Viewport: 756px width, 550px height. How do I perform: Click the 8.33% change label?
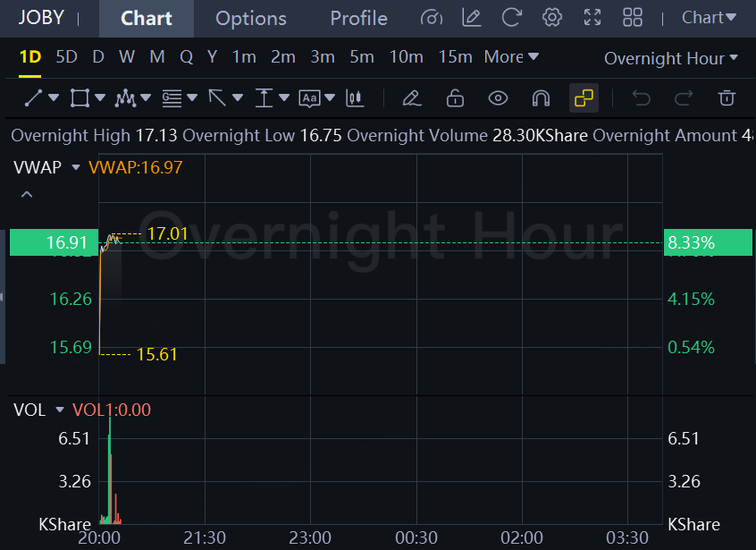coord(708,242)
